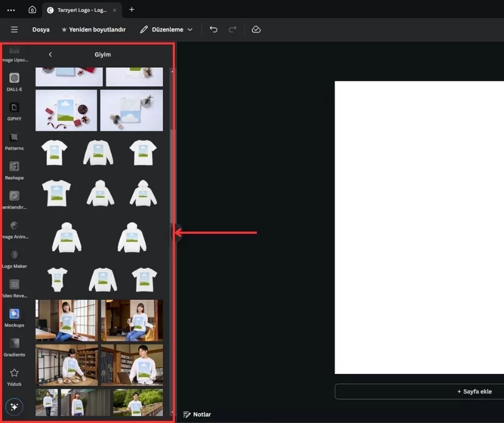Pick the flat-lay mockup with red gift boxes

(x=66, y=110)
